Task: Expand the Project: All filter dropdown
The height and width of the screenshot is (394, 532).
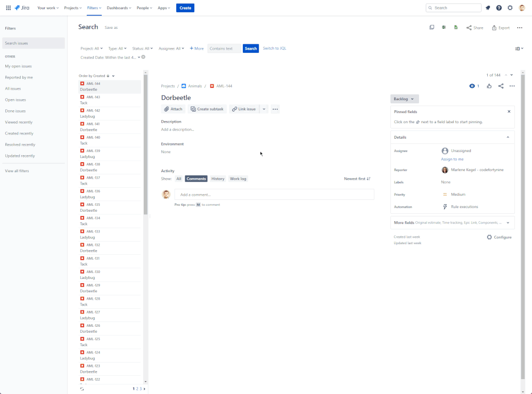Action: point(91,49)
